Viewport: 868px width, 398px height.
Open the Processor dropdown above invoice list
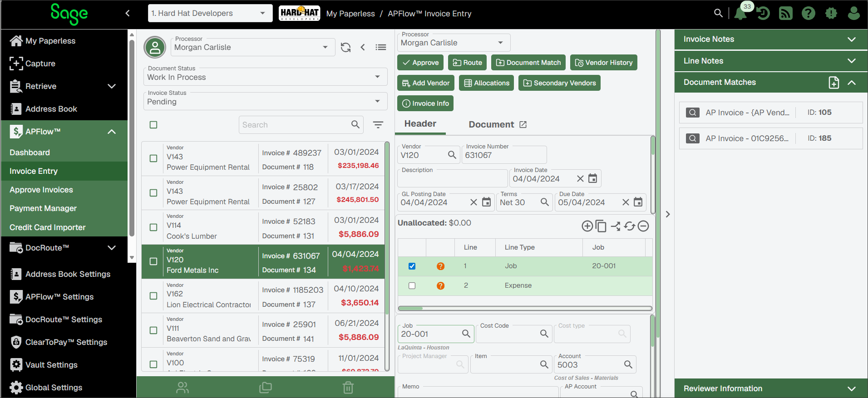pos(252,47)
